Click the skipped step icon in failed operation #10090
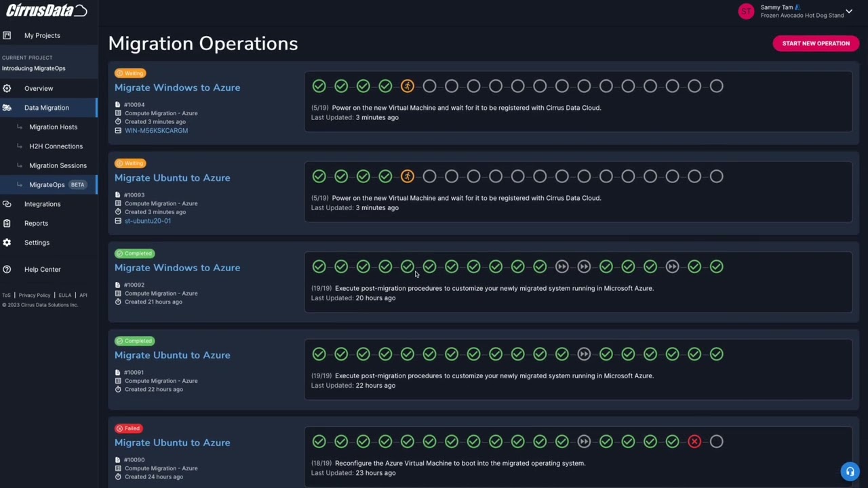 pos(584,442)
